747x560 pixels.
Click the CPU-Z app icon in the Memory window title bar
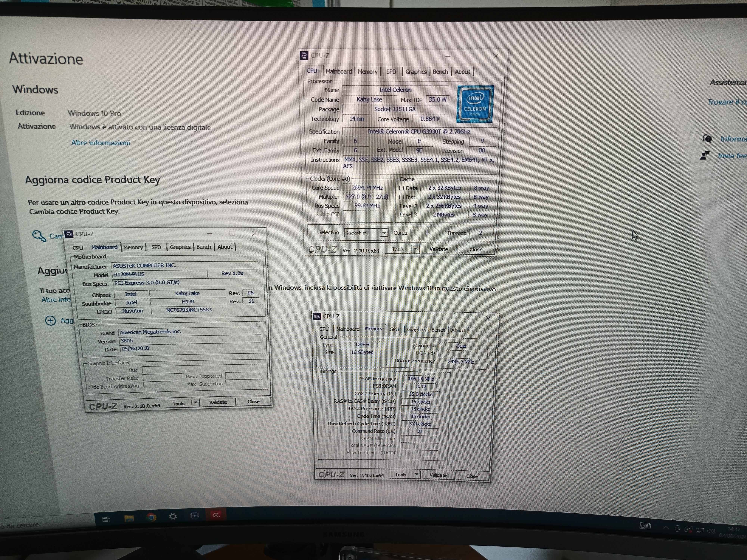tap(317, 316)
